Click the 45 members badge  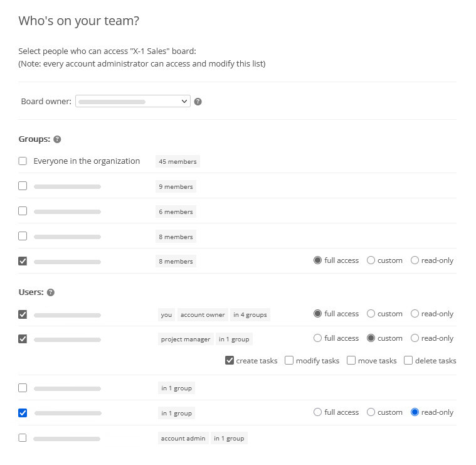pyautogui.click(x=177, y=161)
